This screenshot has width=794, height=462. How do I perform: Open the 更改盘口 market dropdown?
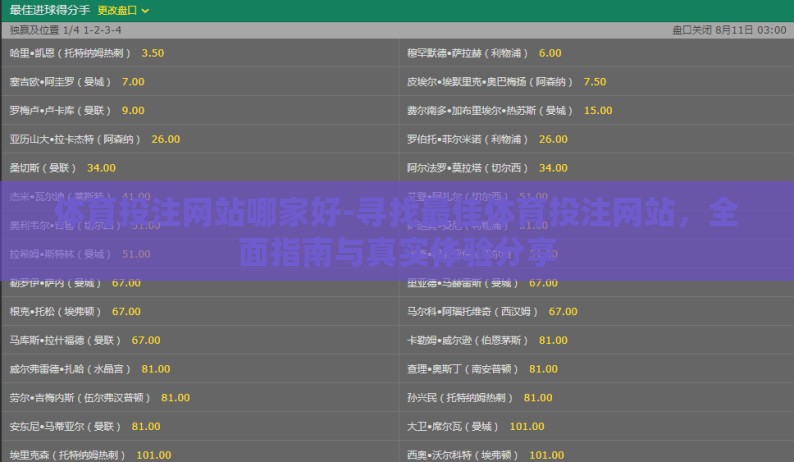point(123,10)
